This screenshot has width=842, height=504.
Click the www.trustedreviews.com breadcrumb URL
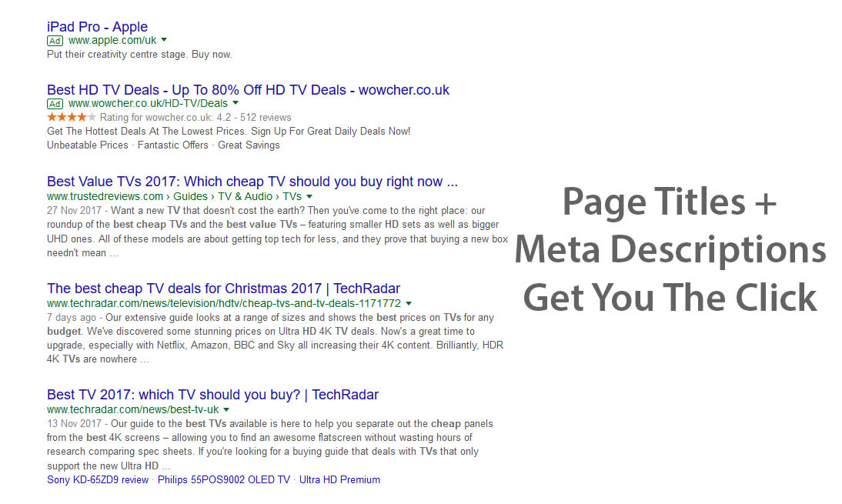point(174,196)
